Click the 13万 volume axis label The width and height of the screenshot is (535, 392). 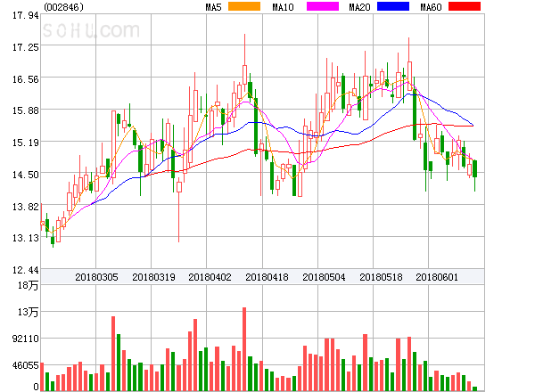point(29,312)
